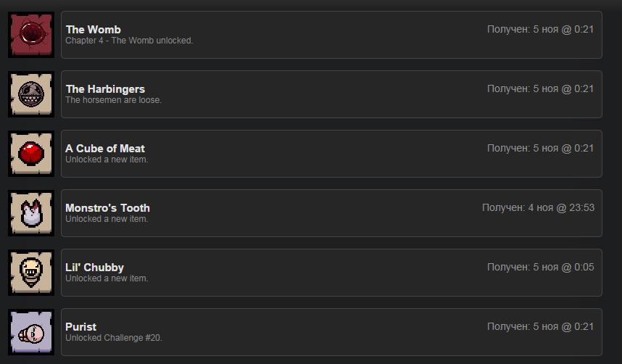Click The Womb unlock date 0:21
This screenshot has width=622, height=364.
click(x=540, y=30)
